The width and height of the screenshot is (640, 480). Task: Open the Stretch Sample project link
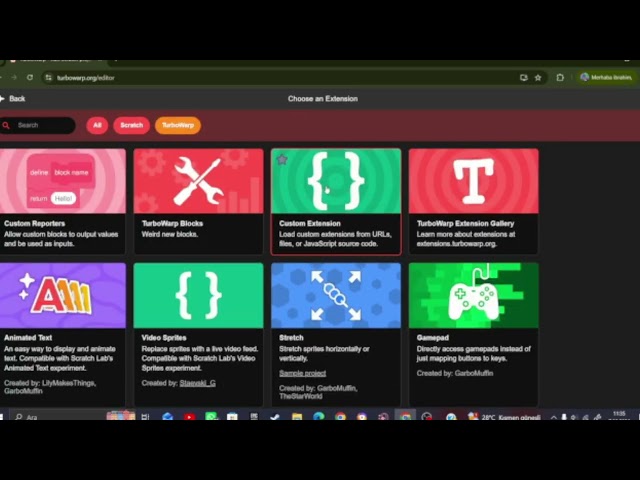(x=302, y=373)
